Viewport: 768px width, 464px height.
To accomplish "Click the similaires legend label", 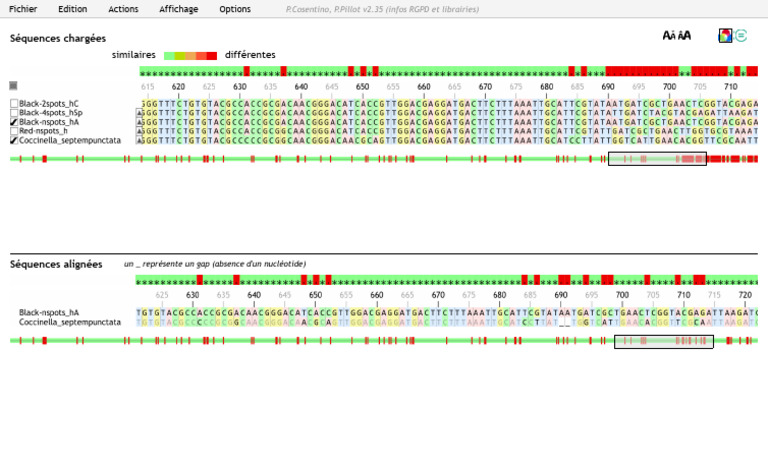I will 134,55.
